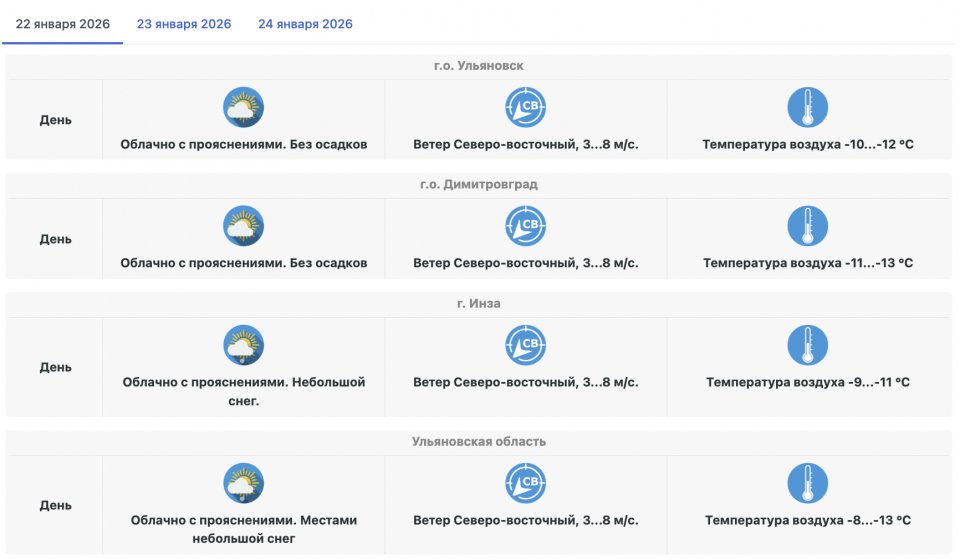Click the weather icon for Димитровград

[243, 226]
